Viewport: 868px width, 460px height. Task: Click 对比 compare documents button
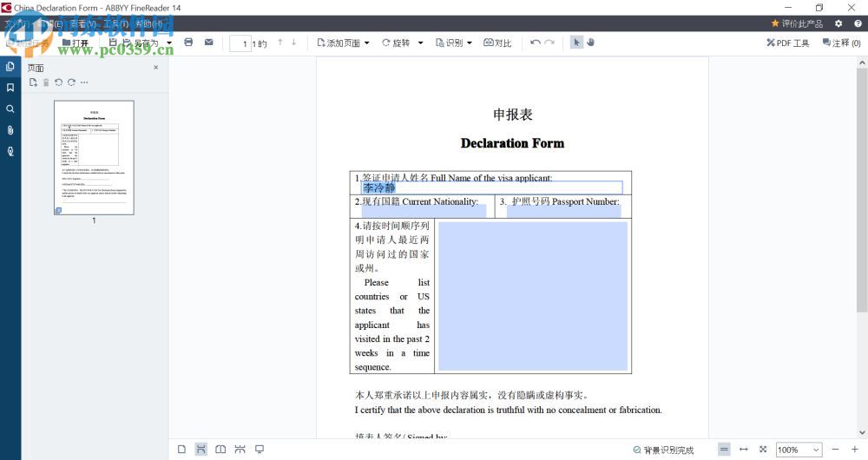click(x=497, y=43)
